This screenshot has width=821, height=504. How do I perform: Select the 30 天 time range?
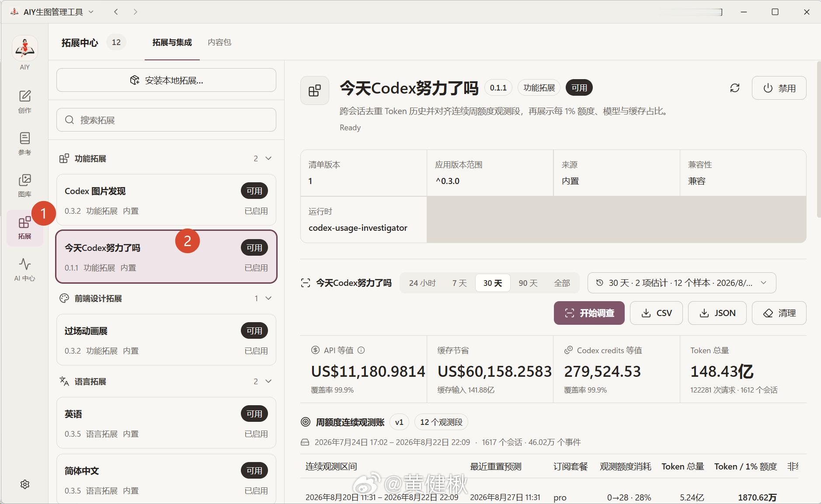pyautogui.click(x=493, y=283)
